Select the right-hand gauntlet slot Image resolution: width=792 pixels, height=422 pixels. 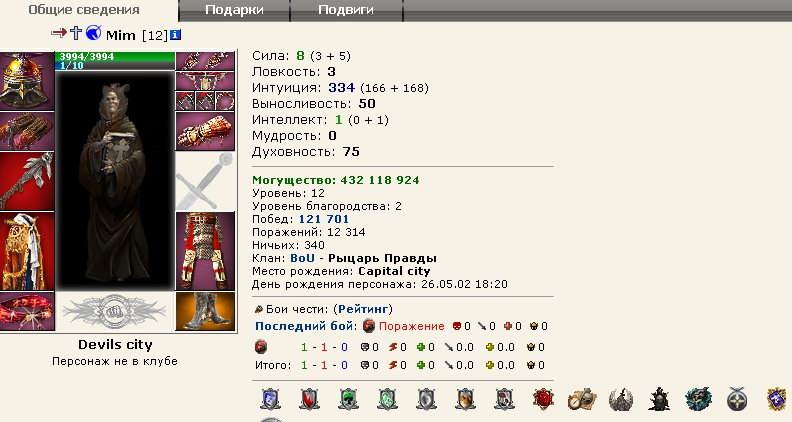pyautogui.click(x=205, y=131)
